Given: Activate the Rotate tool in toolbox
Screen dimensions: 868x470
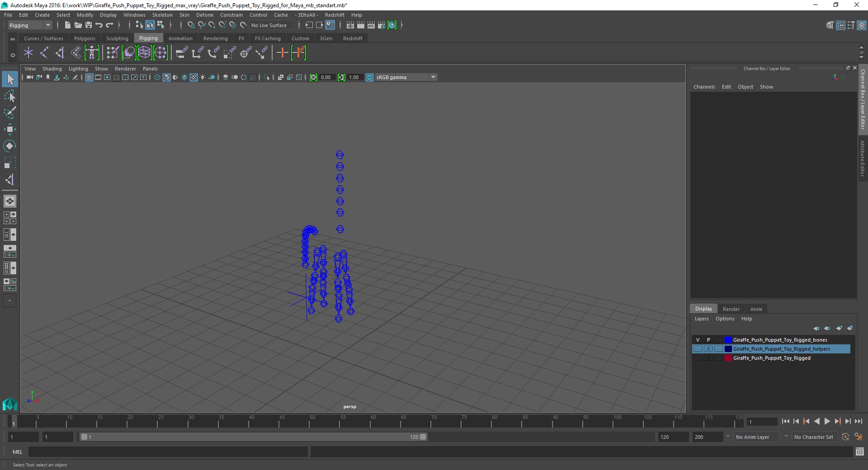Looking at the screenshot, I should coord(10,146).
